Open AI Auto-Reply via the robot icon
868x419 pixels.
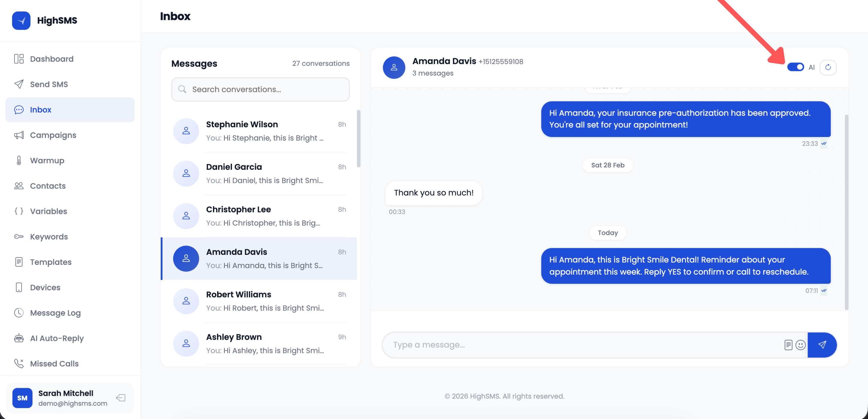[19, 338]
